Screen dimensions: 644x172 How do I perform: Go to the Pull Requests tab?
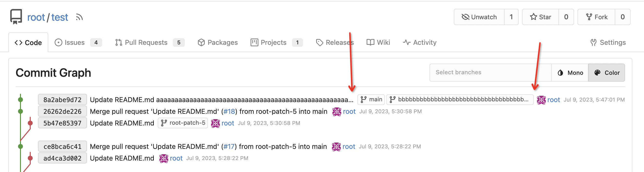[146, 42]
